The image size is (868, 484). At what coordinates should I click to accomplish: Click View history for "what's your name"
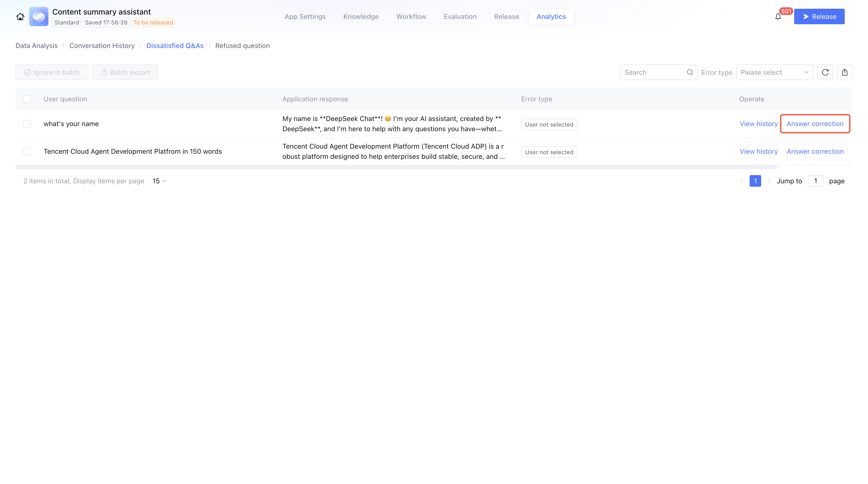click(x=759, y=124)
